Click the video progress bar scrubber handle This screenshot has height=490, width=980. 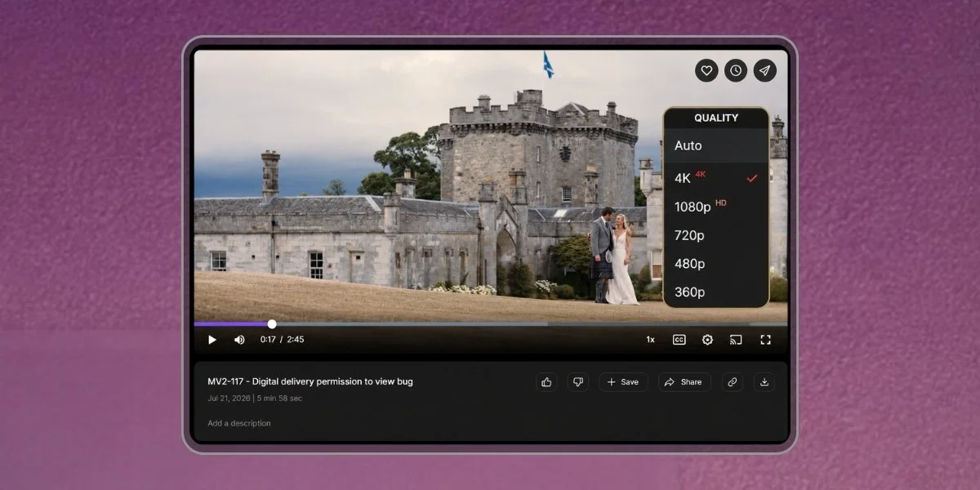click(x=272, y=324)
